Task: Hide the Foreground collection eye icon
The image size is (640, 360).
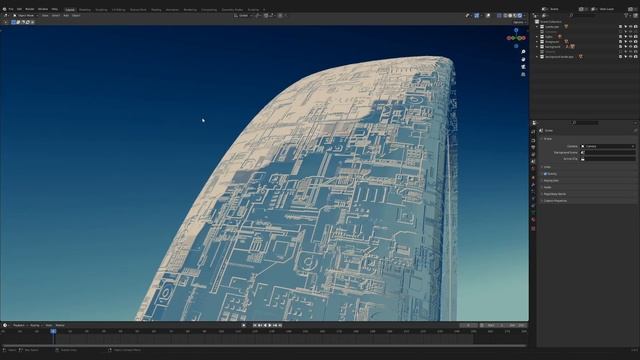Action: click(631, 42)
